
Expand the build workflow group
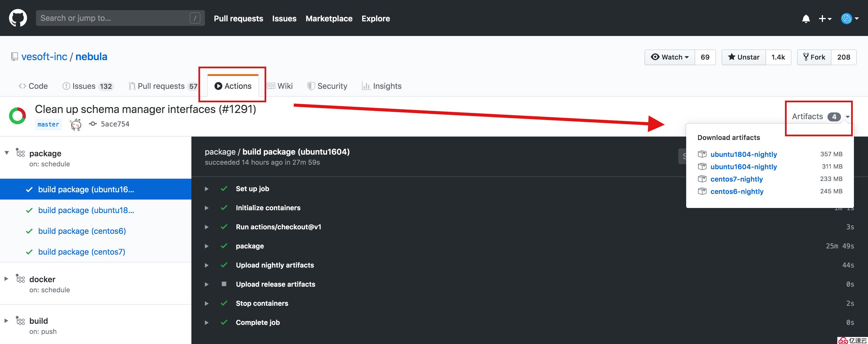coord(6,320)
